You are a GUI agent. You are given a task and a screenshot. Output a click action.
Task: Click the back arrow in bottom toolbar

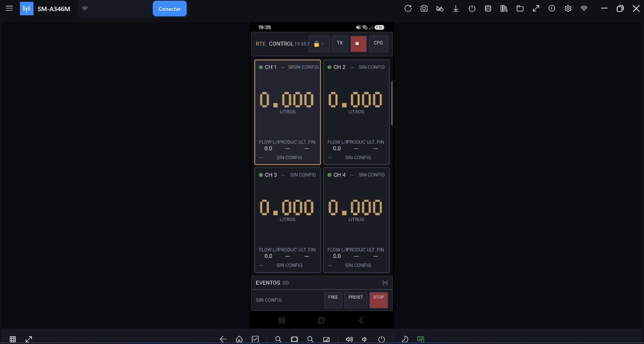(223, 339)
